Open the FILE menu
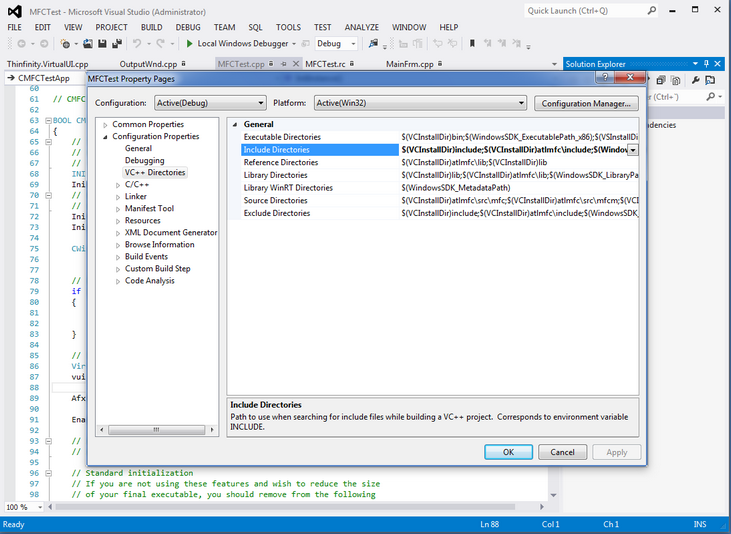 14,28
